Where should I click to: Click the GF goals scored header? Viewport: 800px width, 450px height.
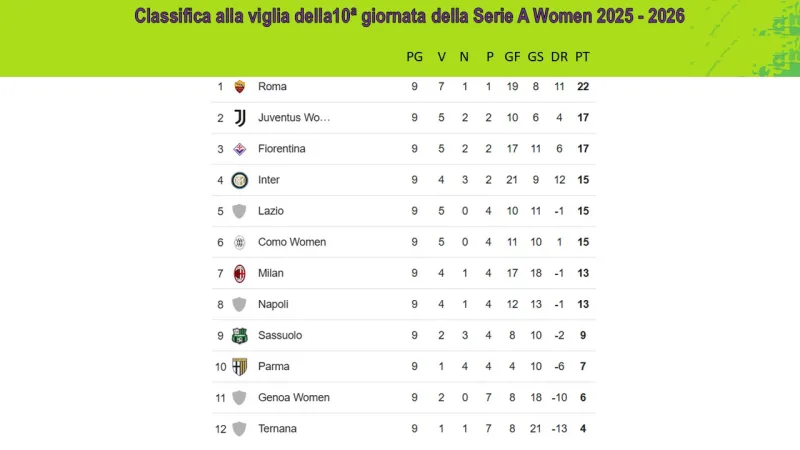coord(512,57)
